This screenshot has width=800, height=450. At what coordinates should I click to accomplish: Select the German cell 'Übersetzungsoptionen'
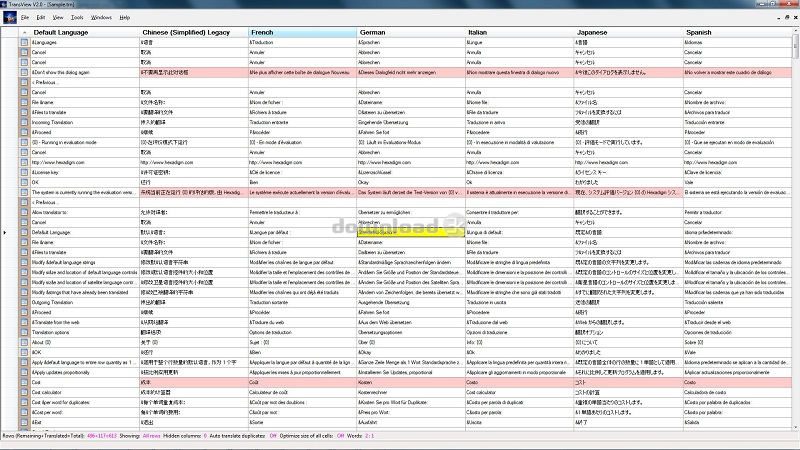[411, 332]
